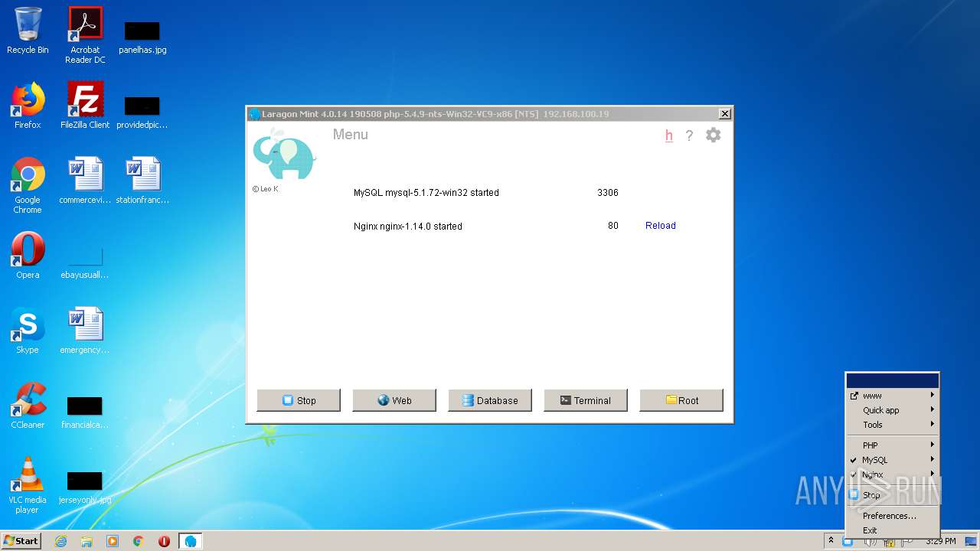Open Google Chrome desktop shortcut
The width and height of the screenshot is (980, 551).
[28, 185]
